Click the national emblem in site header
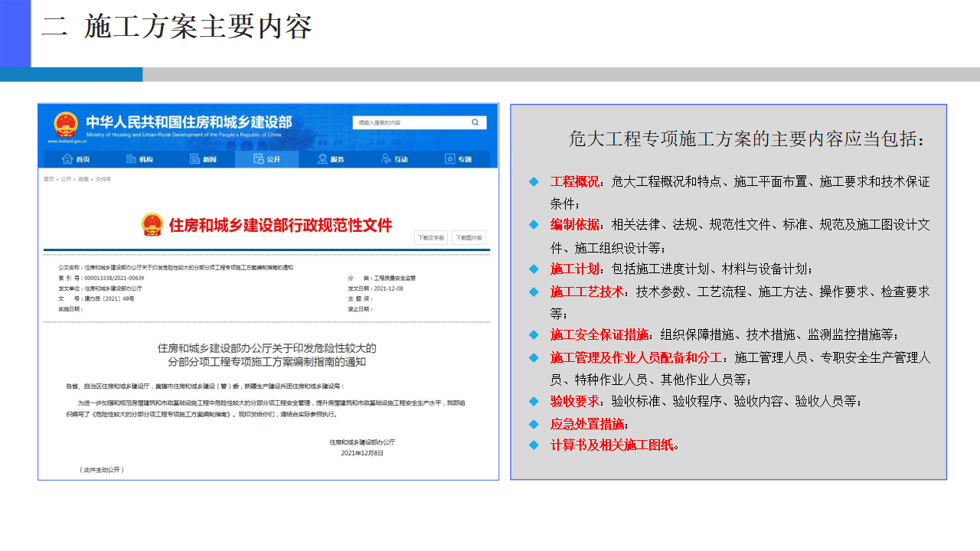980x551 pixels. pos(65,123)
